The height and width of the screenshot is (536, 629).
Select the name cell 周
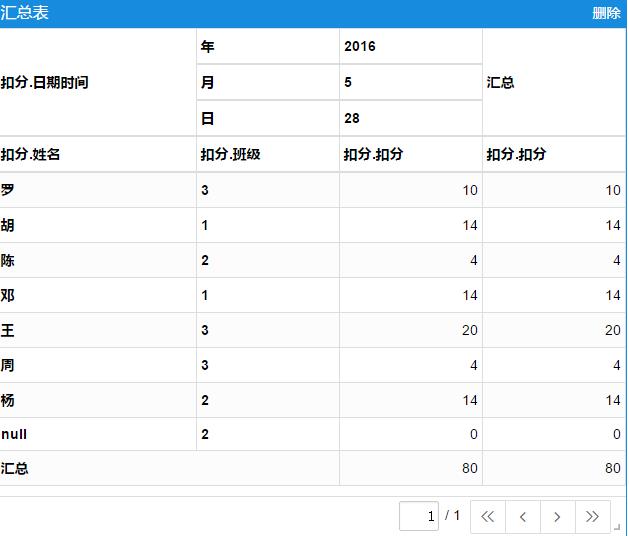click(x=98, y=365)
